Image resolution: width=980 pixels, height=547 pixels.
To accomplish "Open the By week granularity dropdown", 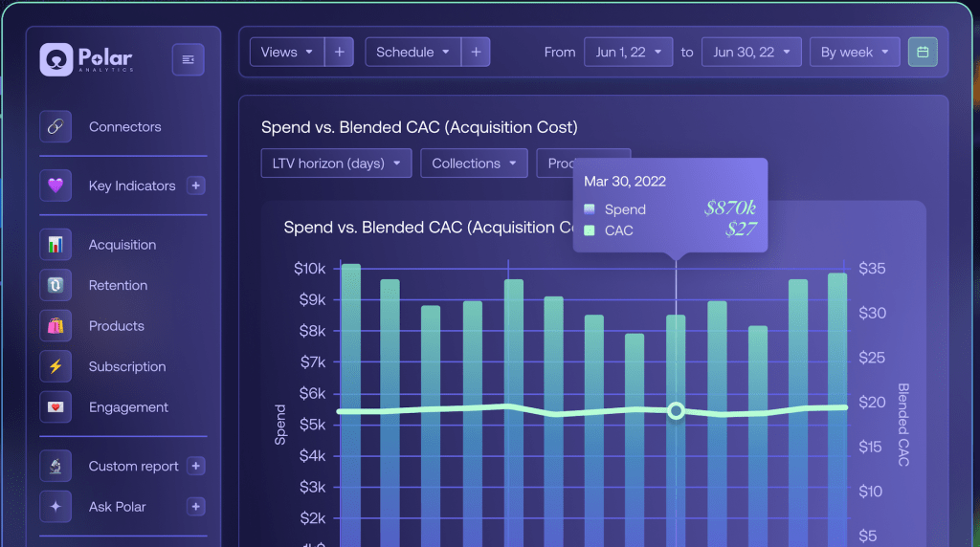I will click(x=855, y=52).
